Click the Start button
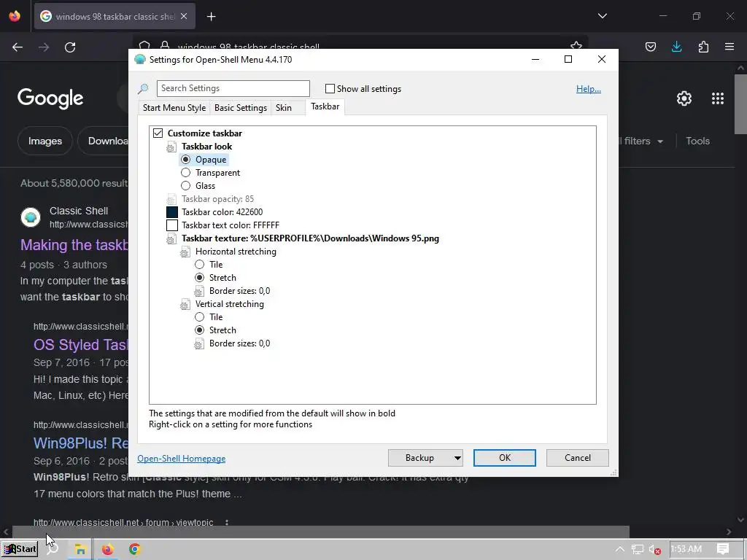The height and width of the screenshot is (560, 747). coord(20,549)
